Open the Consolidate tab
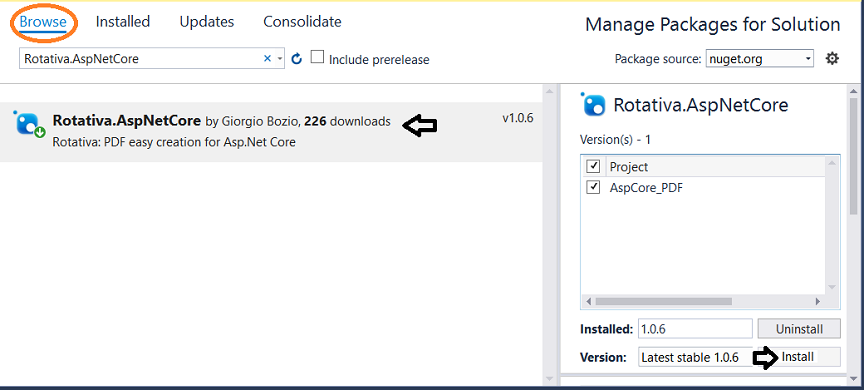The image size is (864, 390). click(x=303, y=22)
